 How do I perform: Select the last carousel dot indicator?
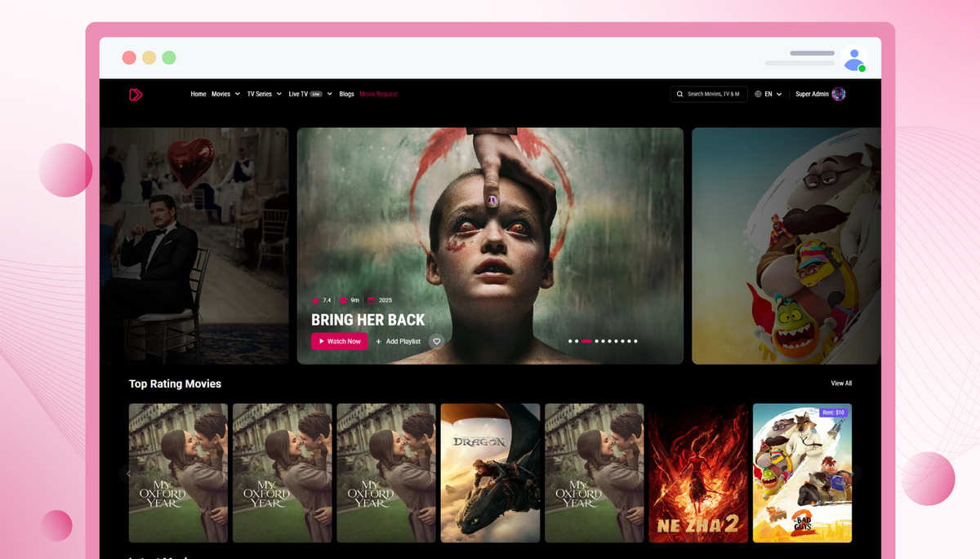coord(635,341)
